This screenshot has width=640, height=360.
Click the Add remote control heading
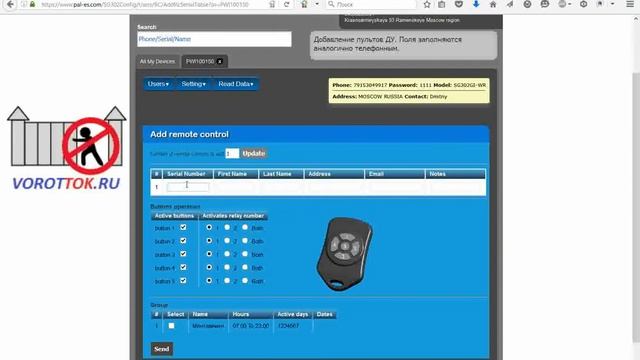coord(189,134)
